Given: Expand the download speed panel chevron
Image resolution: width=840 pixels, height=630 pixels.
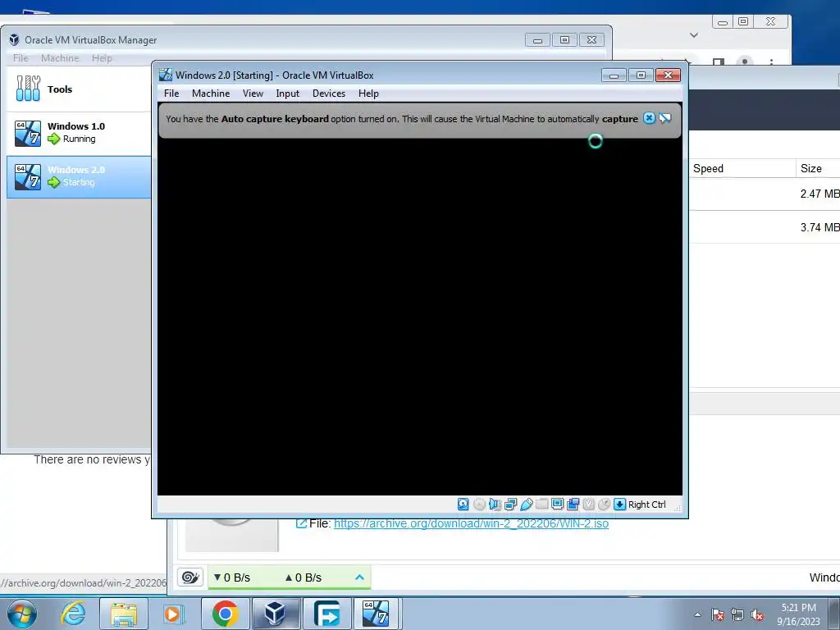Looking at the screenshot, I should 359,577.
